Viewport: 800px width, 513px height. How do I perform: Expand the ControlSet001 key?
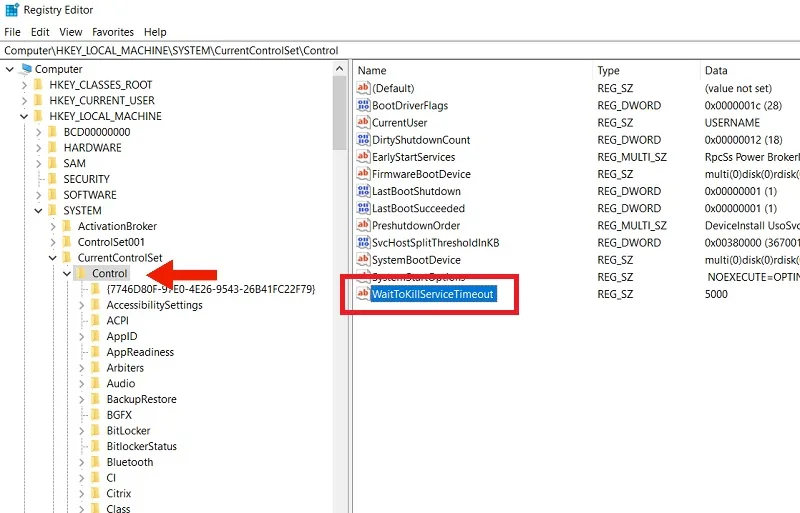tap(53, 242)
